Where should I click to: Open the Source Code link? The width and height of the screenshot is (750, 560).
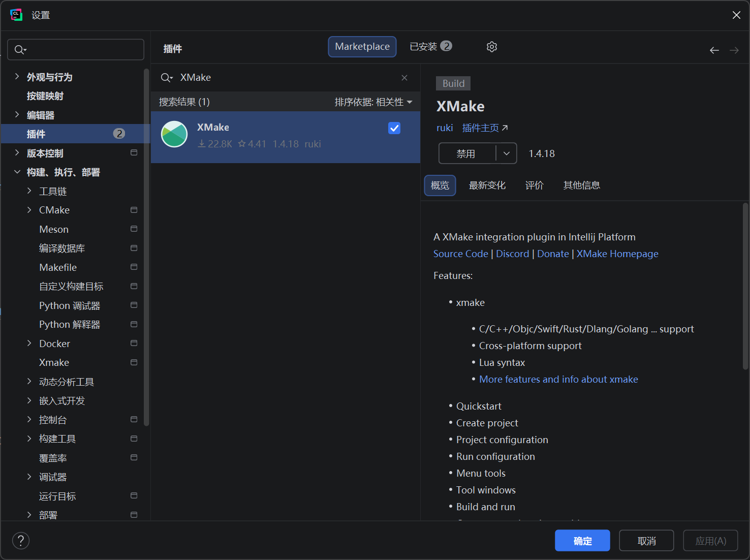pyautogui.click(x=460, y=254)
